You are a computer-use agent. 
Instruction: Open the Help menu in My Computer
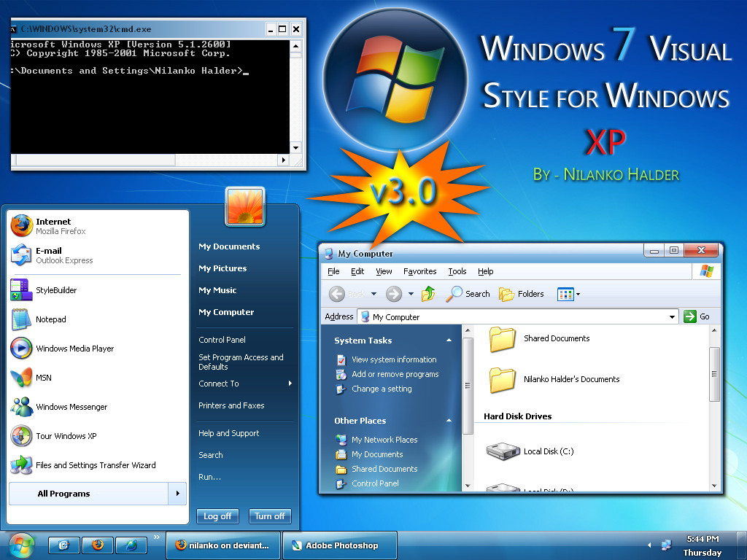(485, 271)
